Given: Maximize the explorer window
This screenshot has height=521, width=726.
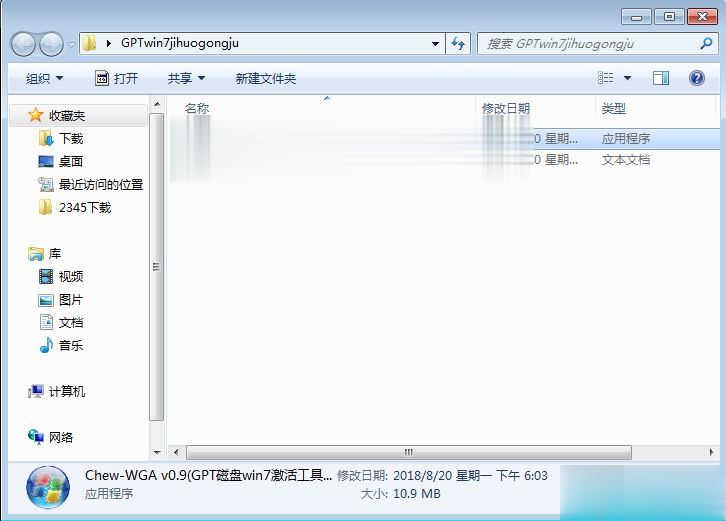Looking at the screenshot, I should [x=669, y=17].
